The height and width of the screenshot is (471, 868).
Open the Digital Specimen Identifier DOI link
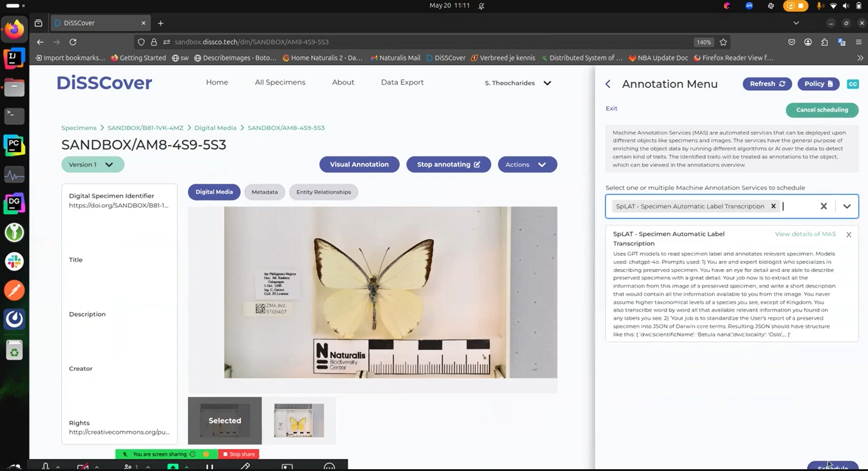tap(119, 205)
